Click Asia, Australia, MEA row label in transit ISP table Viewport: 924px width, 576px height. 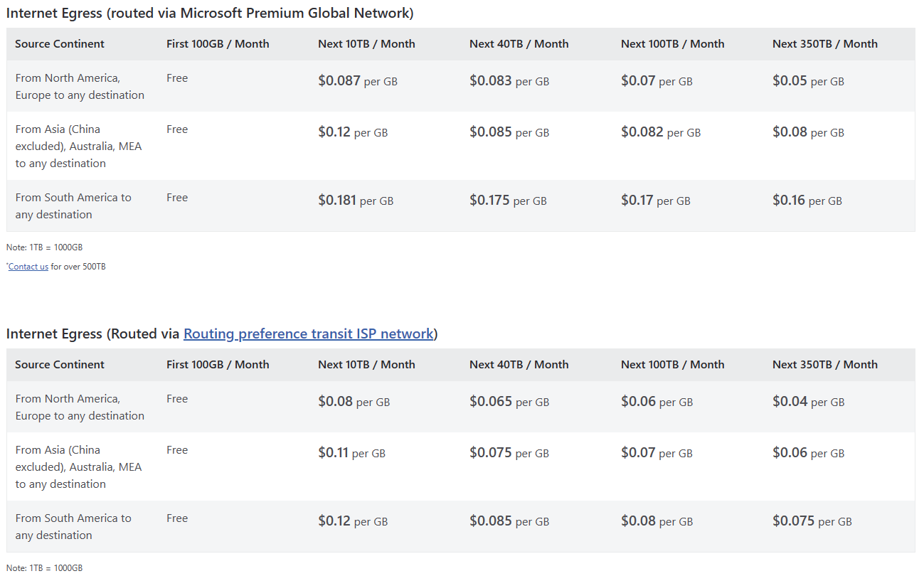78,467
